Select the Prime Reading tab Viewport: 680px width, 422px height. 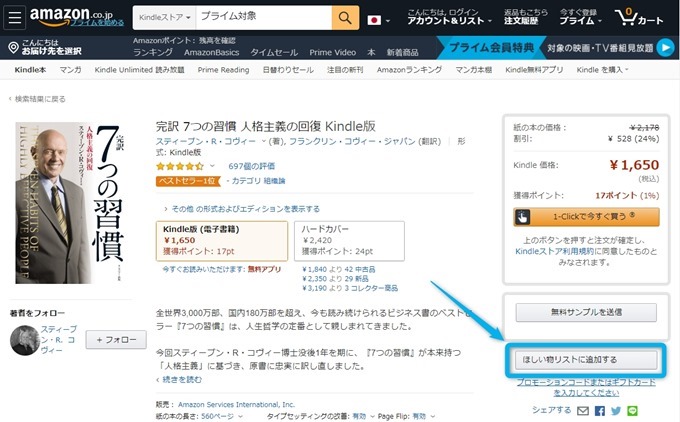click(223, 70)
